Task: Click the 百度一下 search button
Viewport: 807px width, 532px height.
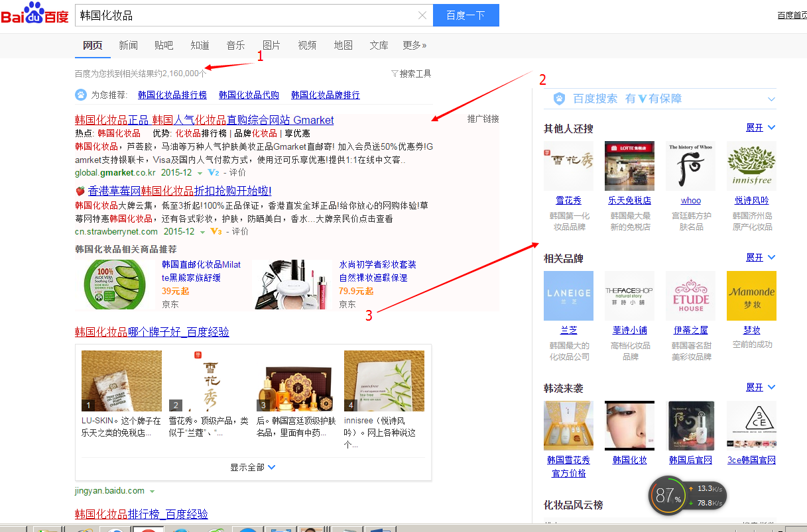Action: tap(466, 15)
